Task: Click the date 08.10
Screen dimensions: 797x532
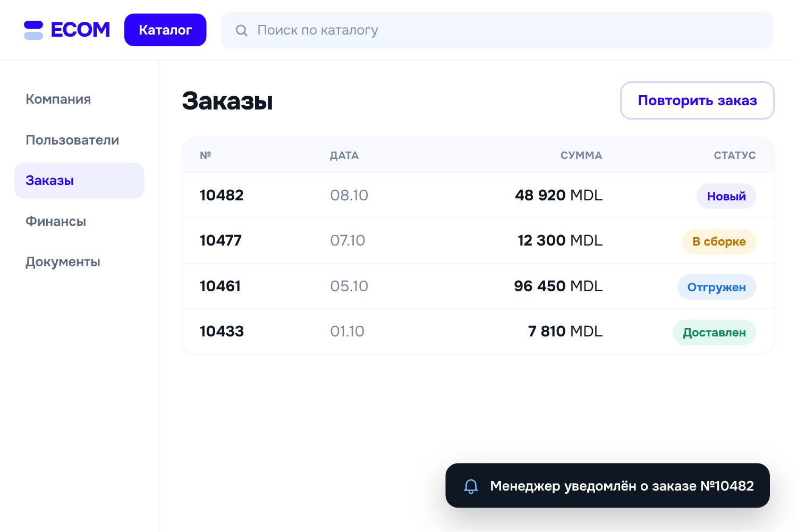Action: pos(349,195)
